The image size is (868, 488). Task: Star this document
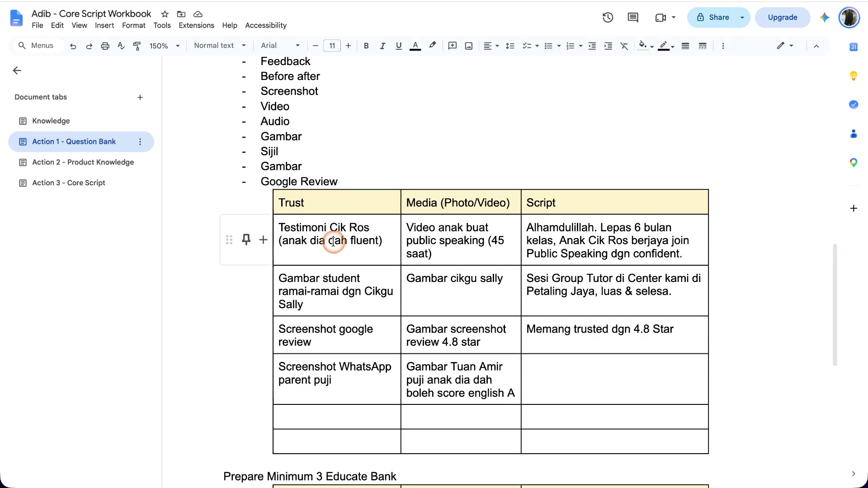point(165,14)
